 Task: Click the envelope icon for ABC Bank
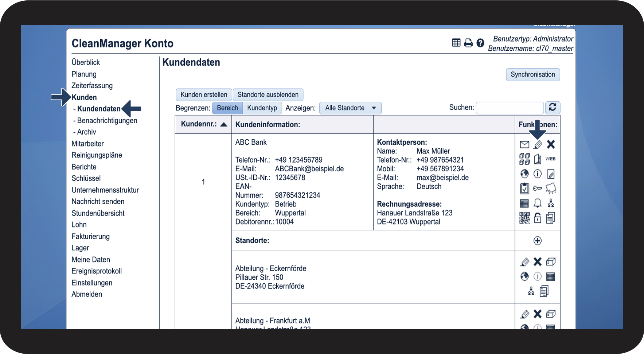[x=524, y=145]
